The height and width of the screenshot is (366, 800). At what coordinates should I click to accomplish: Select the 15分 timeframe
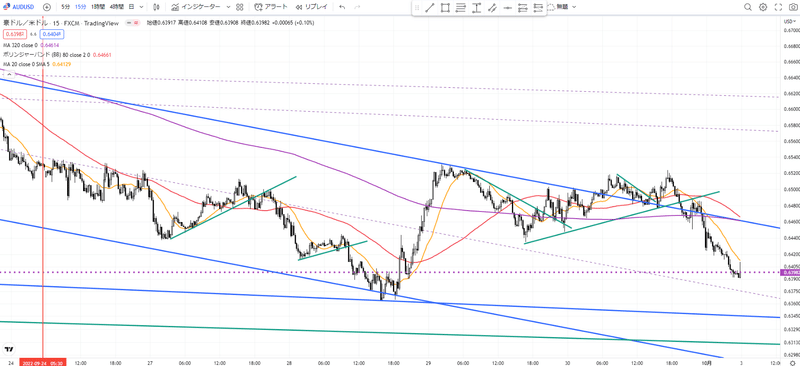tap(80, 7)
